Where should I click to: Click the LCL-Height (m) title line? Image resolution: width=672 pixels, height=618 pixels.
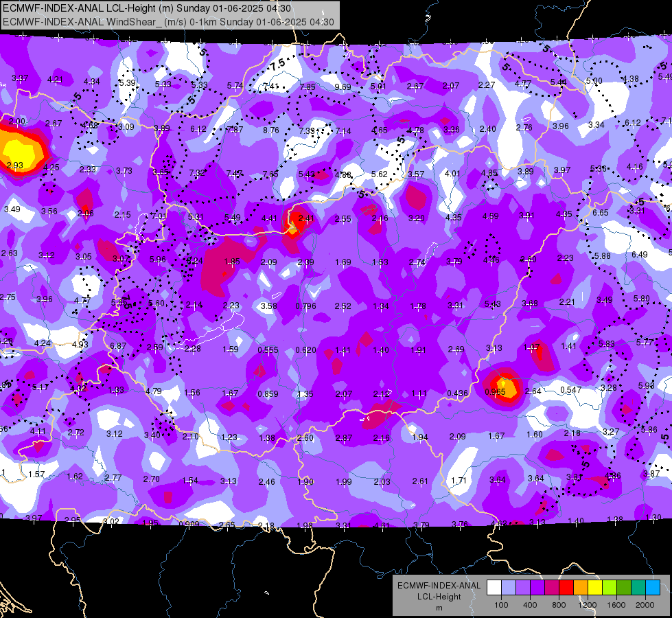tap(147, 8)
